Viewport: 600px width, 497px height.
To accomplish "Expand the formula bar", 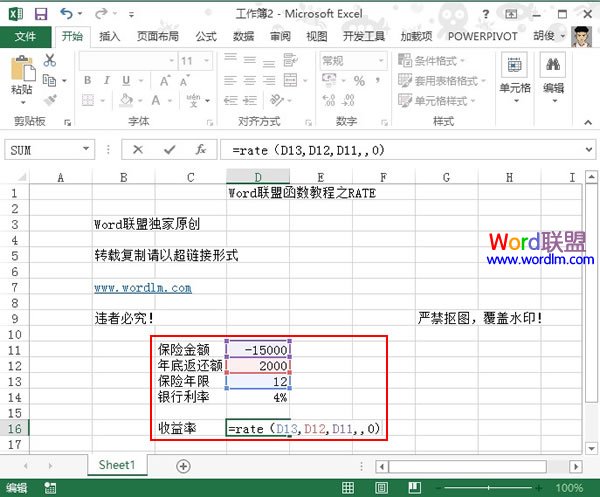I will (x=589, y=150).
